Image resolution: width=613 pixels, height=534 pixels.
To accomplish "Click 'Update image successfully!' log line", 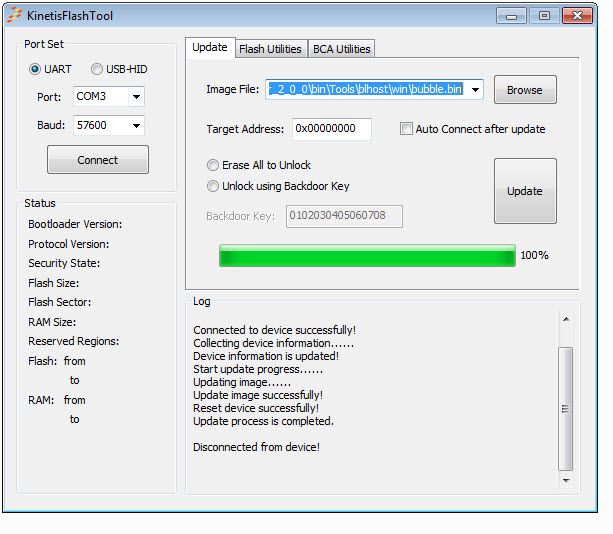I will [258, 395].
